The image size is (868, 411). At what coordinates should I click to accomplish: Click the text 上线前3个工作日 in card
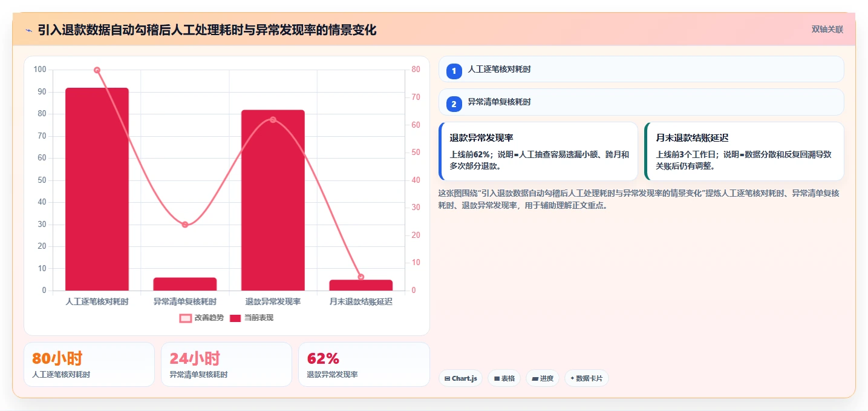(x=685, y=154)
